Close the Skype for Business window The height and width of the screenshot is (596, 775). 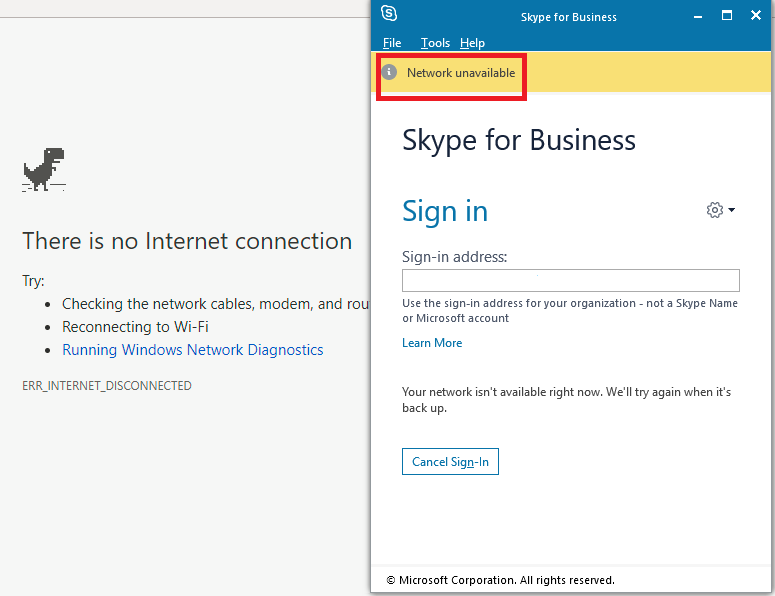point(756,15)
